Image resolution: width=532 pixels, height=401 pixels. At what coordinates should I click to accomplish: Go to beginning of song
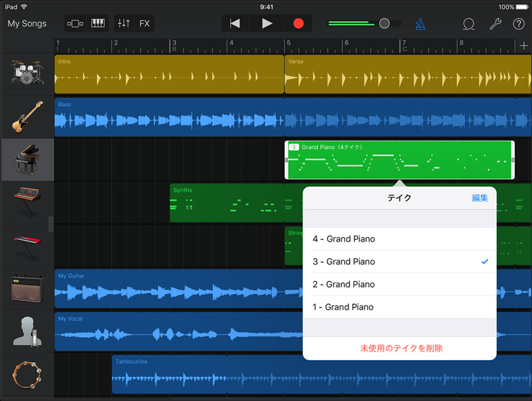[x=235, y=24]
